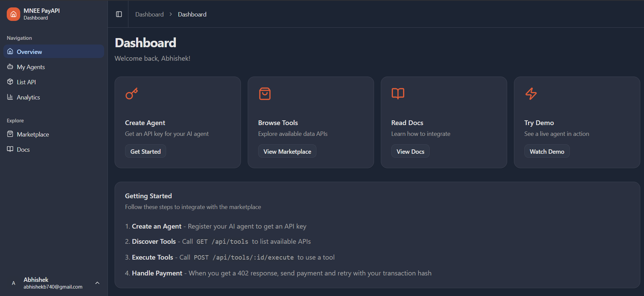Click the user avatar letter A

tap(13, 283)
